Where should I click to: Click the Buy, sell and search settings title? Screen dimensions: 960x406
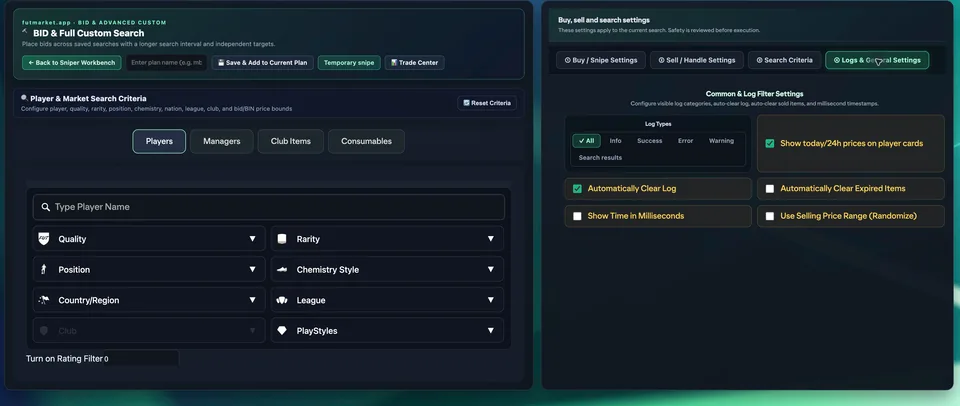(604, 20)
